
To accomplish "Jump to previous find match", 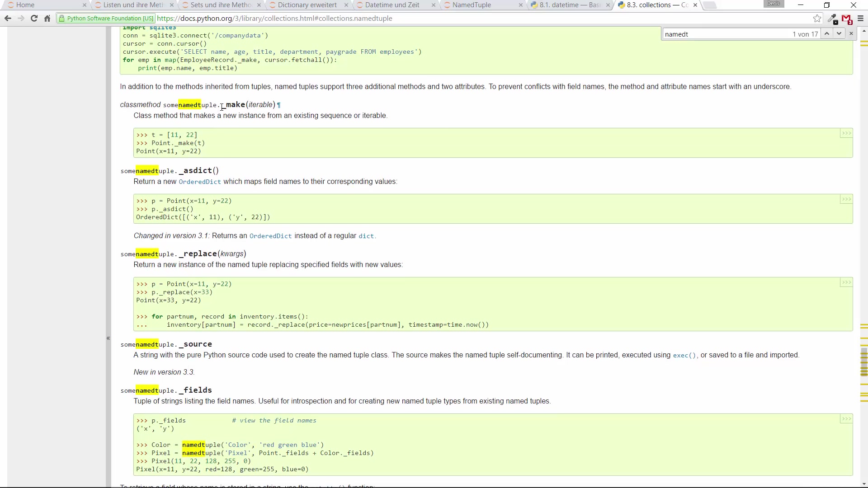I will pyautogui.click(x=827, y=34).
